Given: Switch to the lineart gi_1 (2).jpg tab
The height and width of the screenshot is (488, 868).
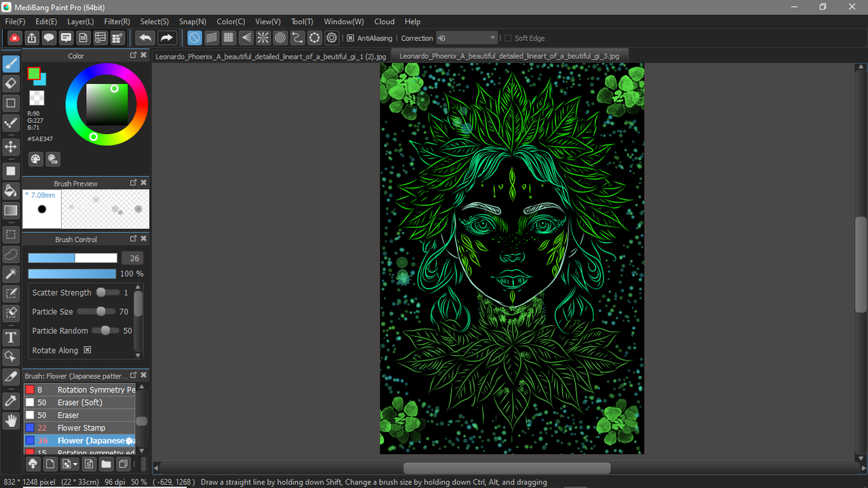Looking at the screenshot, I should (271, 56).
